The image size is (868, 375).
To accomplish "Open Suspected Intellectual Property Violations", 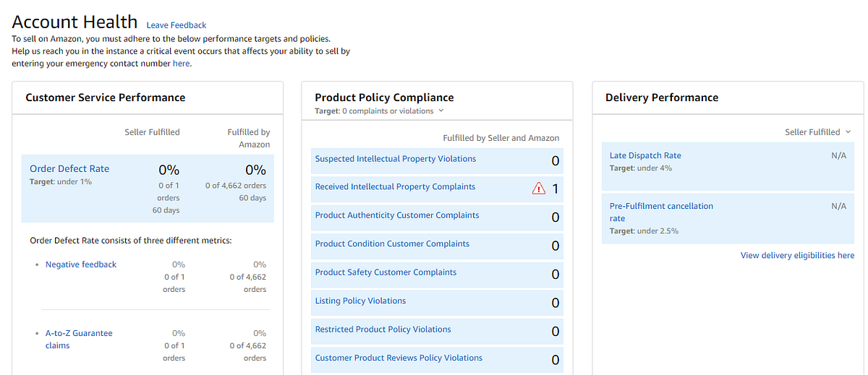I will click(x=396, y=159).
